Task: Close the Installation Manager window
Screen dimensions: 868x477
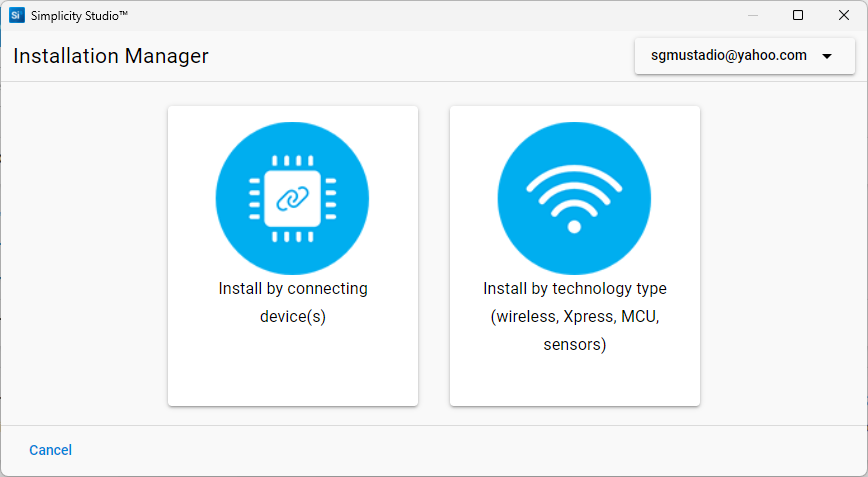Action: click(843, 15)
